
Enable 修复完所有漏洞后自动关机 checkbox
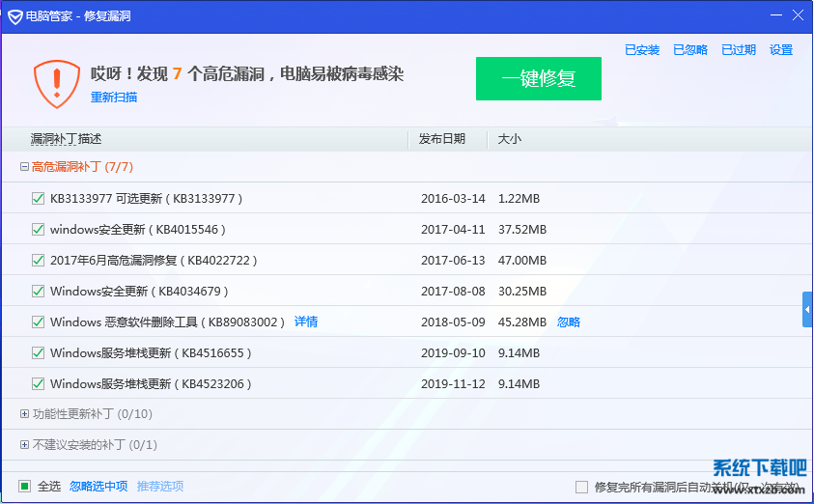coord(582,487)
